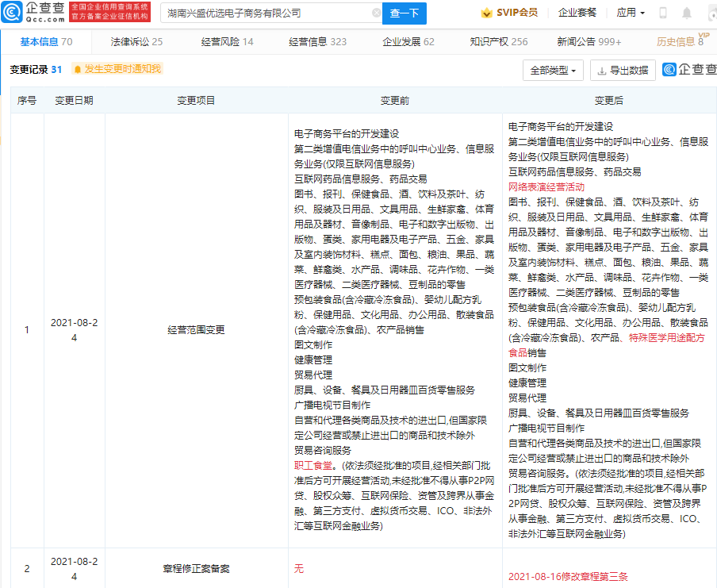Click red text 职工食堂 in 变更前
The image size is (717, 588).
[x=313, y=466]
